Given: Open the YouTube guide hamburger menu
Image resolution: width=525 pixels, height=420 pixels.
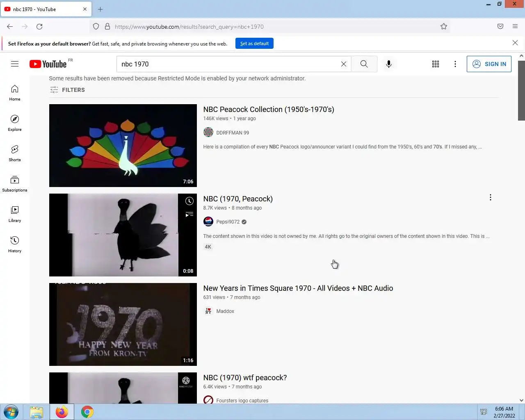Looking at the screenshot, I should coord(15,64).
